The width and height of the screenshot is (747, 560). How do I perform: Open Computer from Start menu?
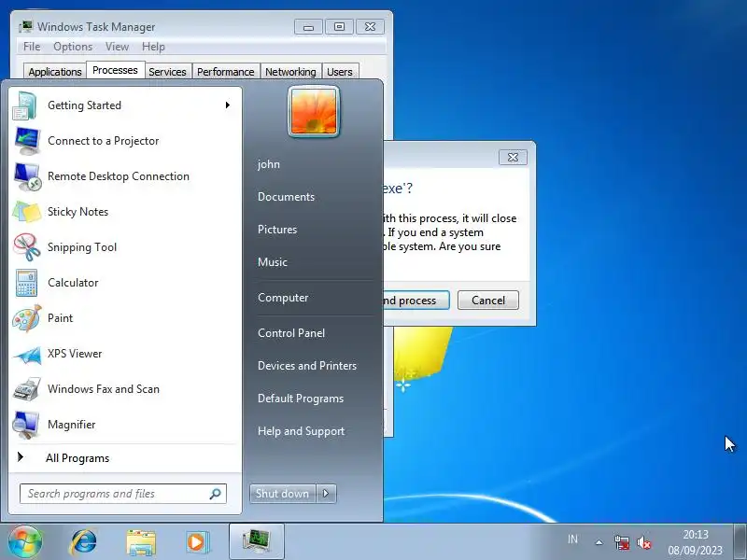click(283, 298)
